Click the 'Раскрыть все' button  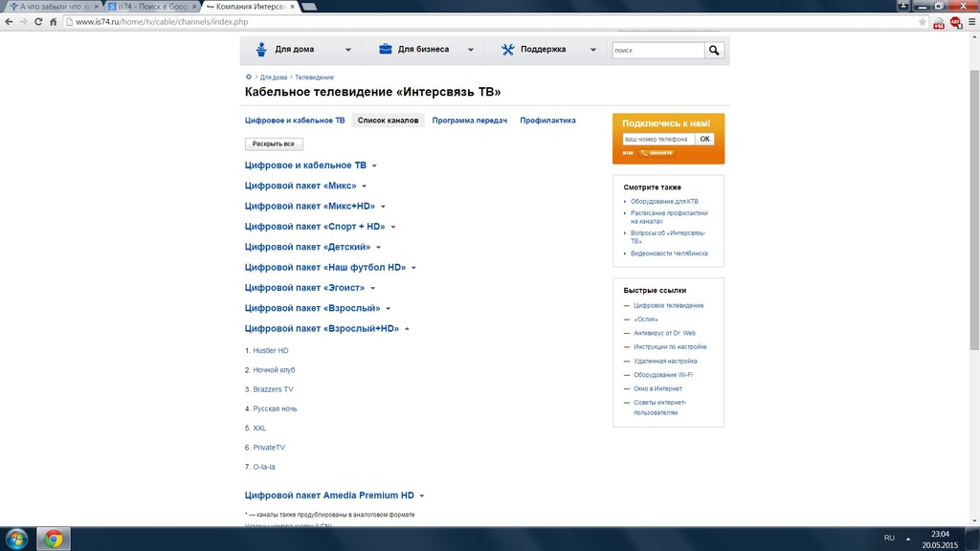point(274,143)
